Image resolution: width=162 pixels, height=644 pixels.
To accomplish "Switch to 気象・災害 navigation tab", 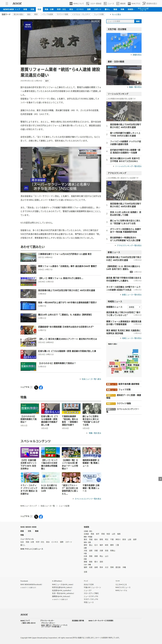I will pos(49,9).
